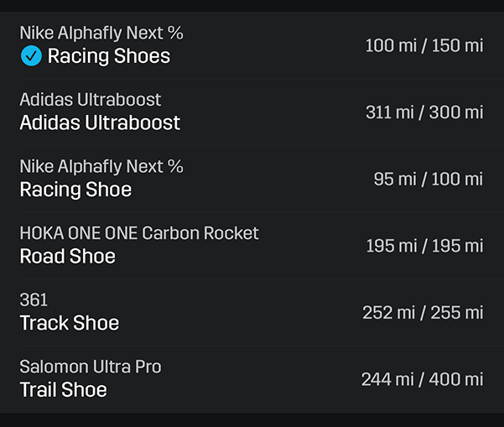Select the Racing Shoes gear entry
The image size is (504, 427).
252,45
